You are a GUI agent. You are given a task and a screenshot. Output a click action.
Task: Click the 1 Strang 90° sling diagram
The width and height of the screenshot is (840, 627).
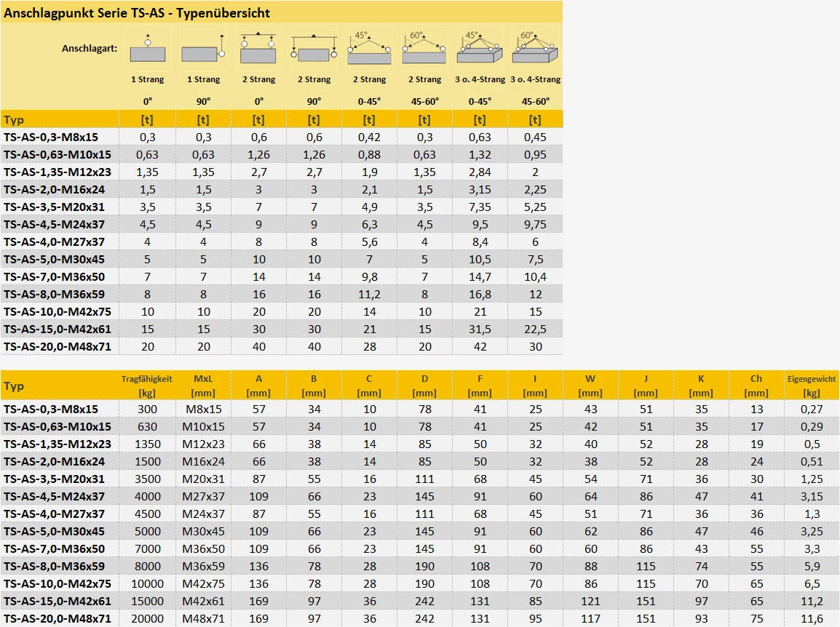tap(203, 49)
